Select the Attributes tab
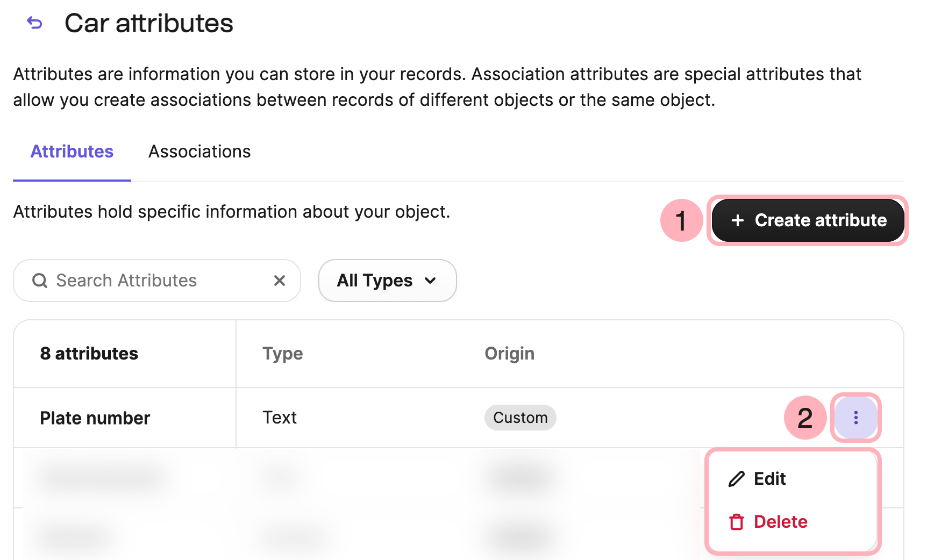Image resolution: width=927 pixels, height=560 pixels. 72,152
